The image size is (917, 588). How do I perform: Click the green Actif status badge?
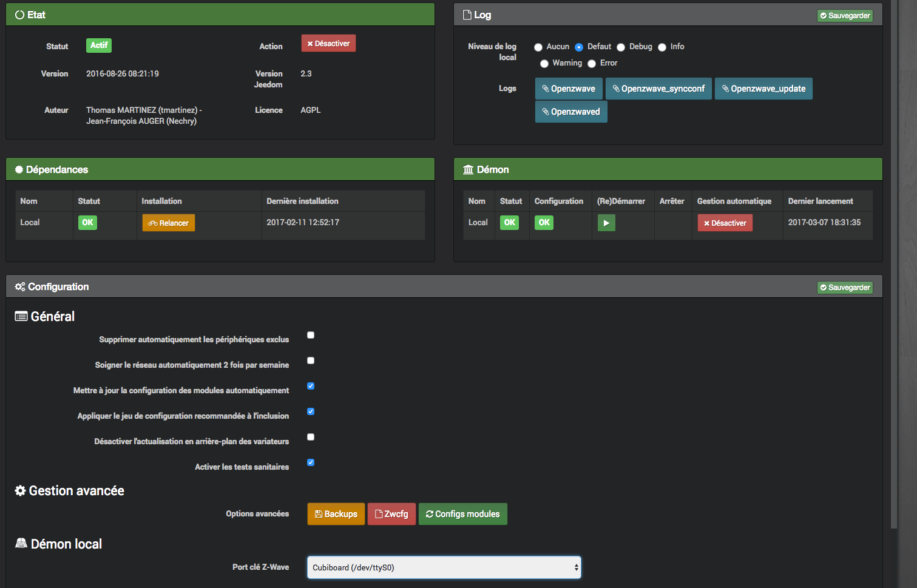pos(99,46)
